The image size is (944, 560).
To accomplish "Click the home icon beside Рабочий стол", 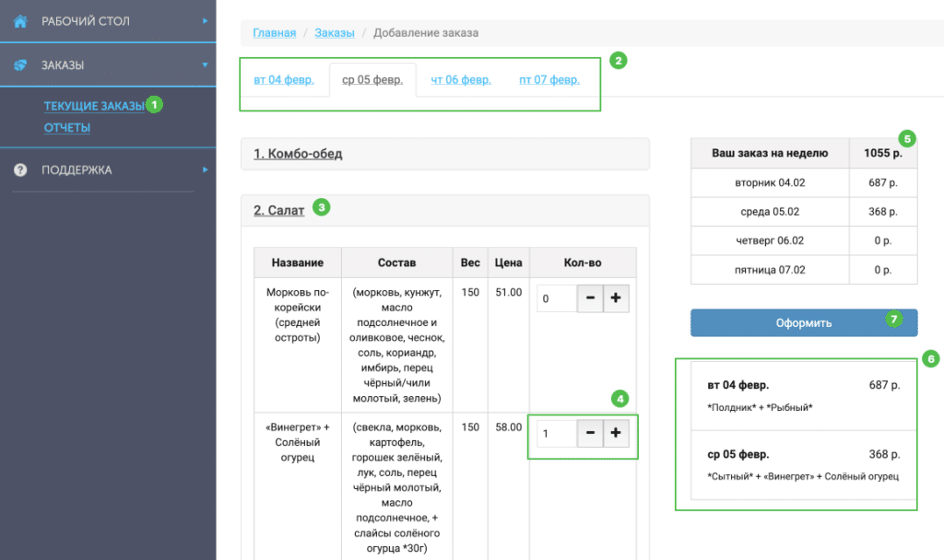I will (21, 20).
